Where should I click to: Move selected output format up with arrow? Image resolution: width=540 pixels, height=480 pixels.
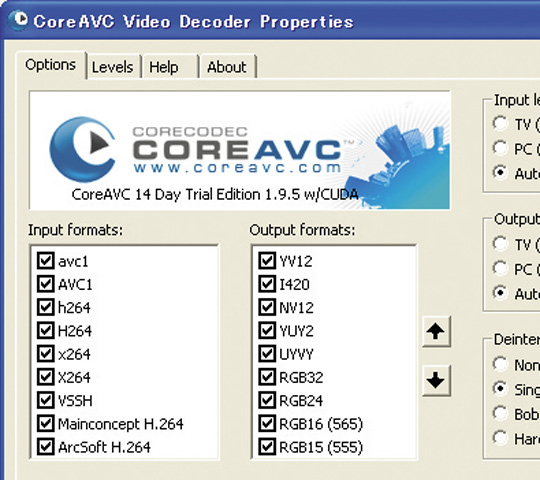click(436, 332)
